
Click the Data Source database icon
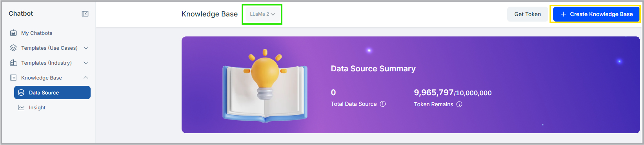point(21,92)
